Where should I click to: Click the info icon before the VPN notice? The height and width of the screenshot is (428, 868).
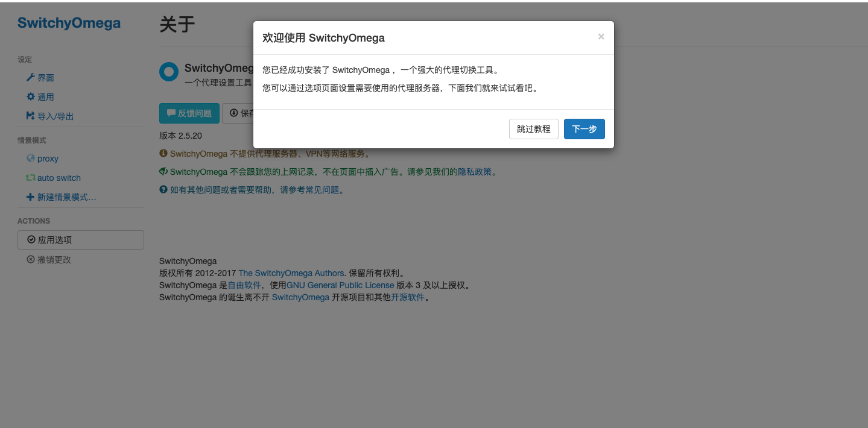(163, 153)
